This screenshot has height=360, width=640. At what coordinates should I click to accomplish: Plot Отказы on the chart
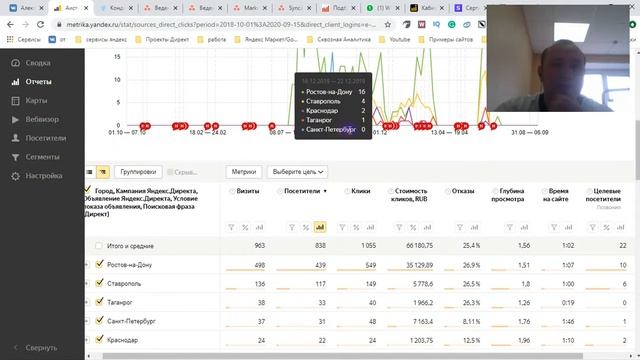[x=474, y=227]
